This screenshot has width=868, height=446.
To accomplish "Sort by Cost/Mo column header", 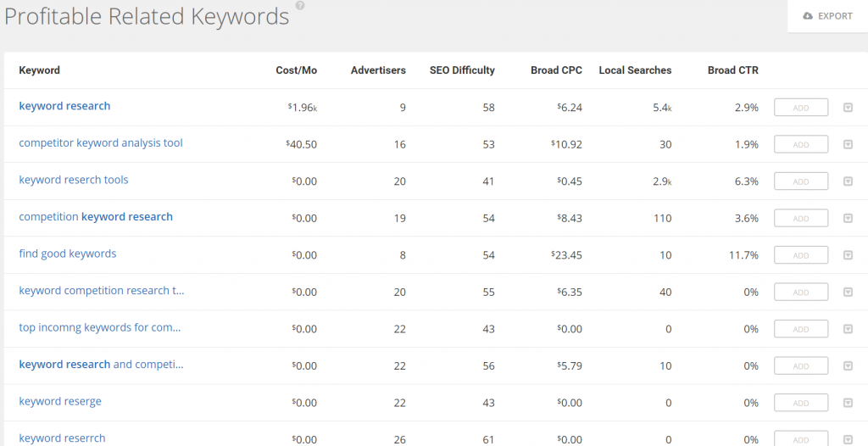I will click(296, 70).
